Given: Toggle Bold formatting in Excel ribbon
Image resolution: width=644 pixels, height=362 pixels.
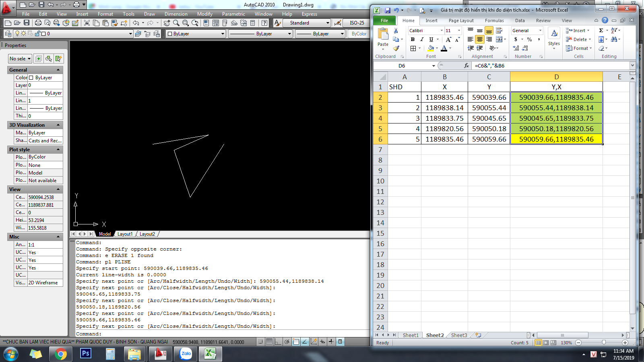Looking at the screenshot, I should (x=413, y=39).
